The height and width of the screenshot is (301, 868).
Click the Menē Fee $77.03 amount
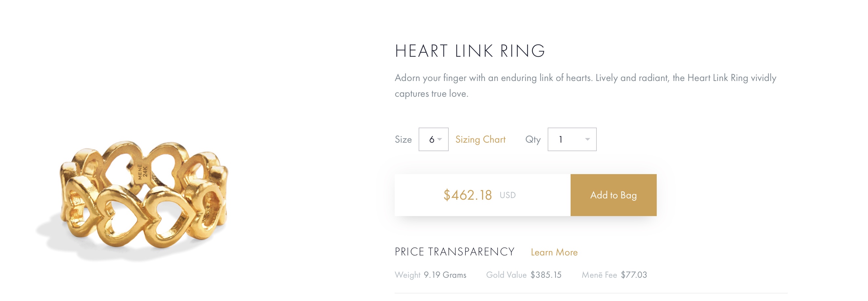(634, 275)
